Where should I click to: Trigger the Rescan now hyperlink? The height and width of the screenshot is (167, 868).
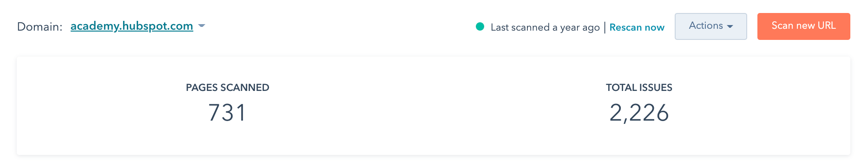pyautogui.click(x=637, y=27)
